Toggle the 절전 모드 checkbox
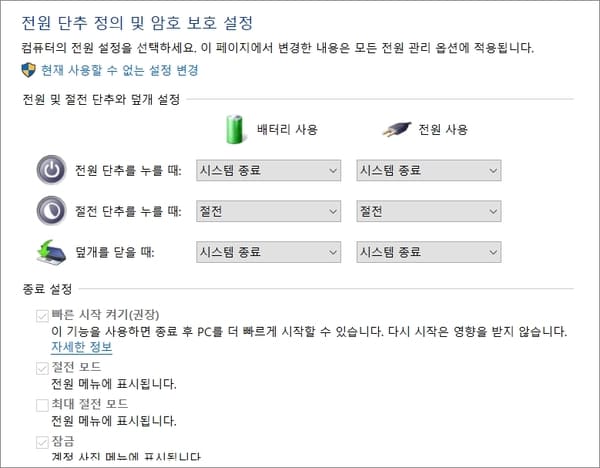The height and width of the screenshot is (468, 600). (x=42, y=369)
